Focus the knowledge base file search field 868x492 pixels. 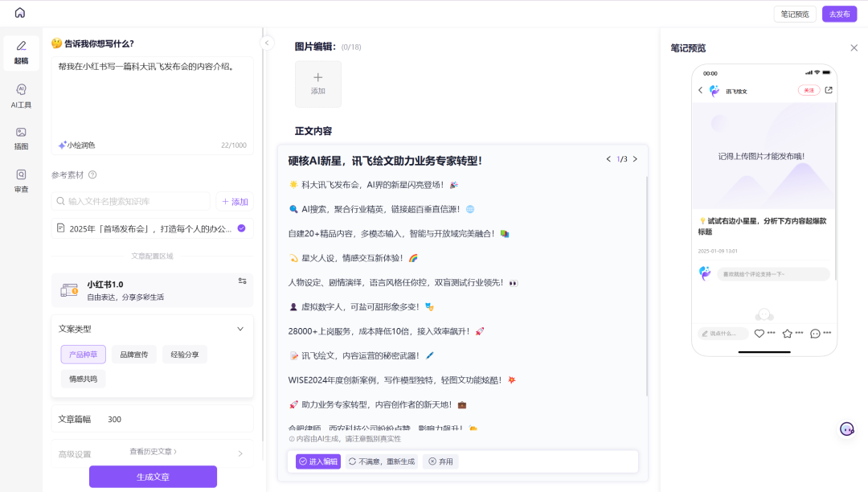point(131,202)
